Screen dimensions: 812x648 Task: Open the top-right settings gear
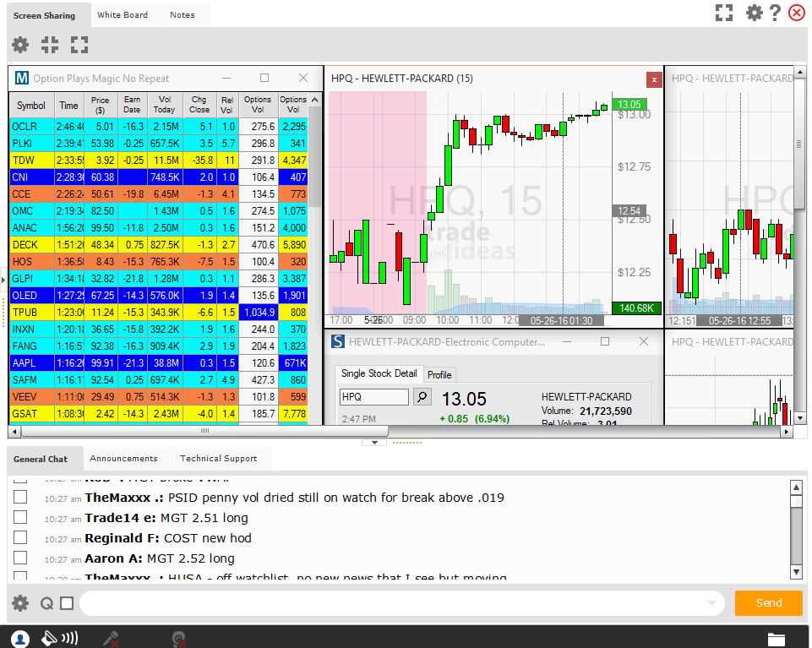point(754,13)
